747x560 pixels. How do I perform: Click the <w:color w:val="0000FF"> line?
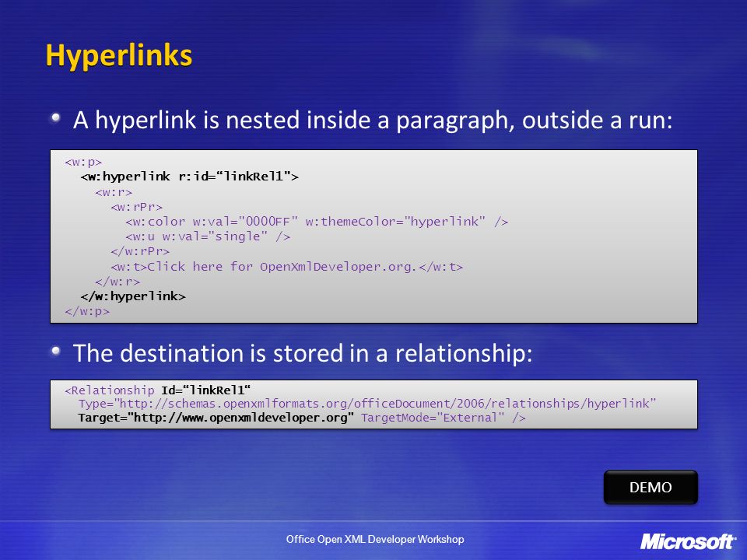tap(317, 222)
